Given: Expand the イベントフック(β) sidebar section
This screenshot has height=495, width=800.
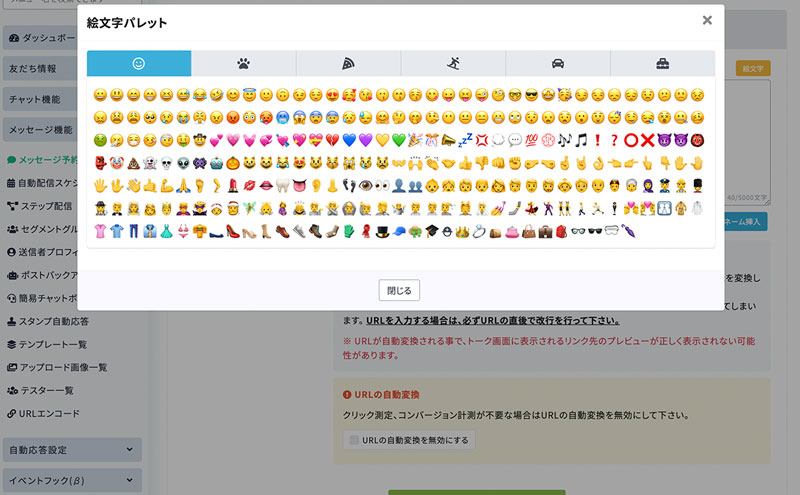Looking at the screenshot, I should click(x=72, y=480).
